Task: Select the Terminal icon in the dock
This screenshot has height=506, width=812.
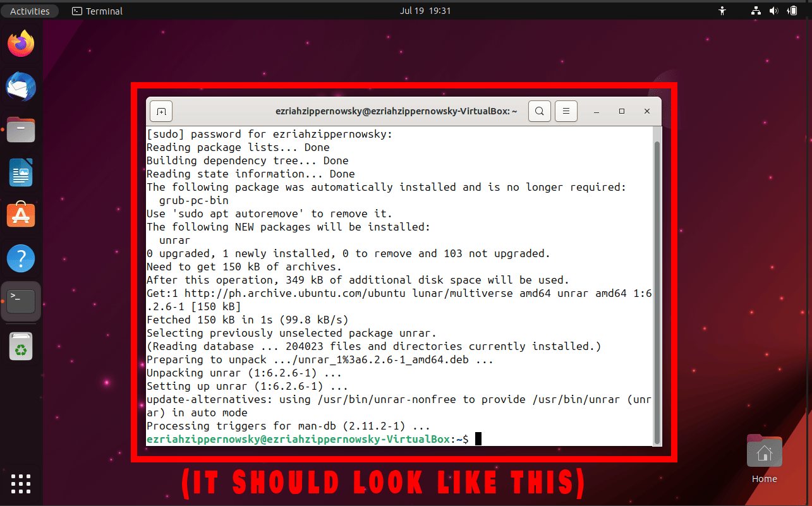Action: 21,302
